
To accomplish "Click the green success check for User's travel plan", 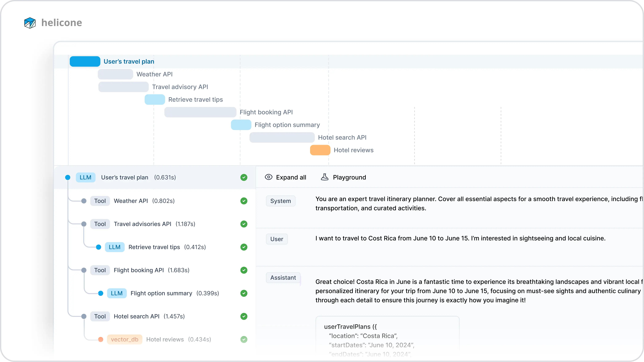I will tap(244, 177).
